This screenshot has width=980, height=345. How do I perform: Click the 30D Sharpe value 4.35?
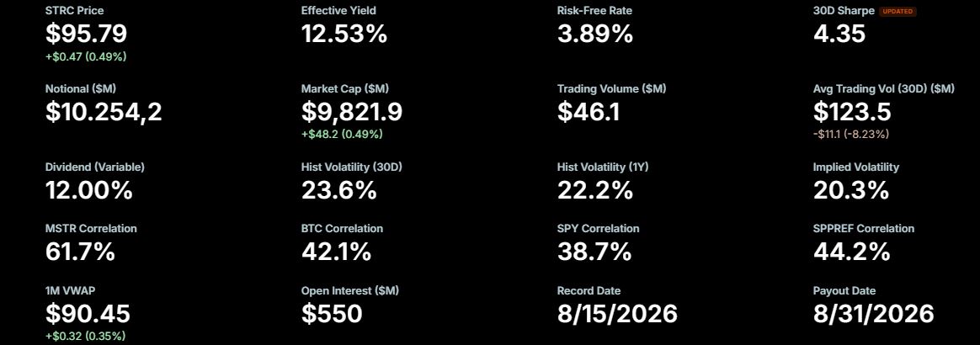pos(839,34)
